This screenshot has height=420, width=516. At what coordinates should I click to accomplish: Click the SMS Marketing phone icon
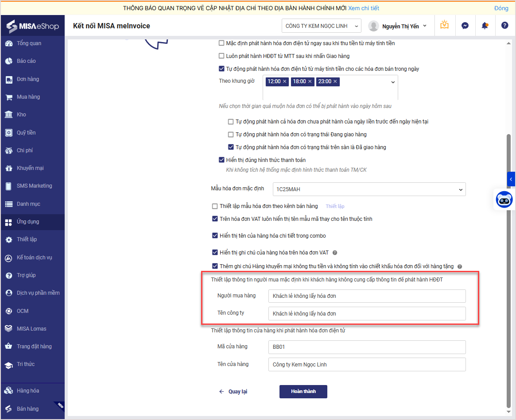tap(9, 186)
